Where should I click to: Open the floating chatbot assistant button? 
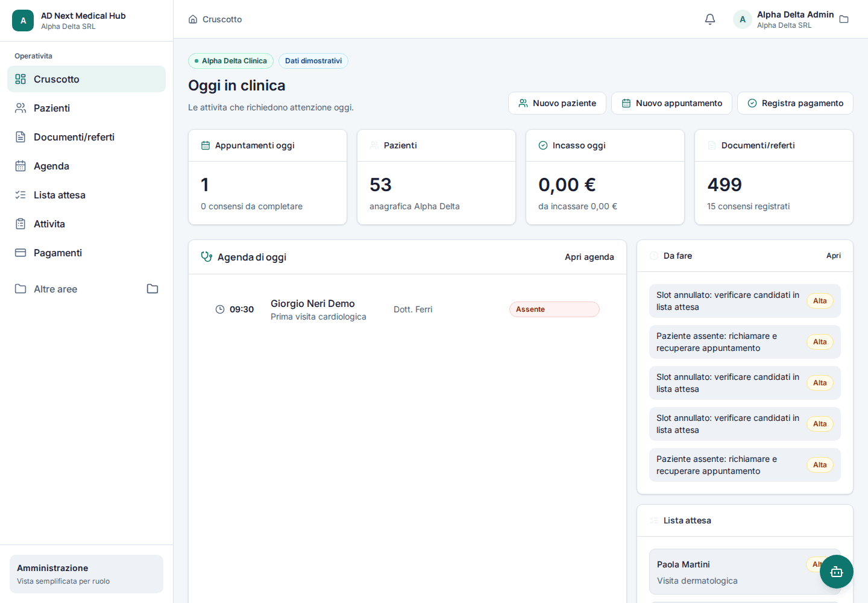(x=837, y=572)
